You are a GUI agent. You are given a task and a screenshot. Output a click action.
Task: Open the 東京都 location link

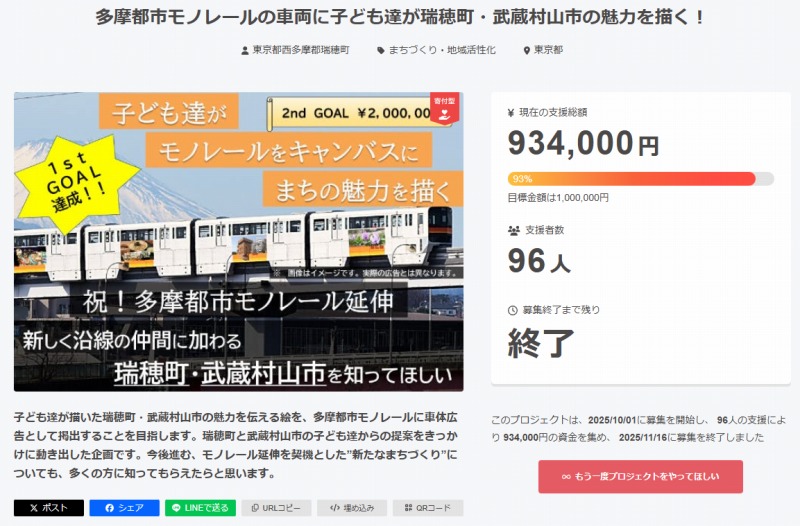pos(547,50)
